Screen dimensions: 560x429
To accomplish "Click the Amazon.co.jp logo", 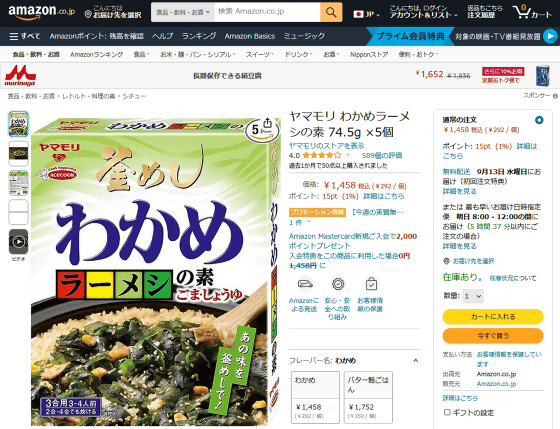I will pyautogui.click(x=41, y=12).
